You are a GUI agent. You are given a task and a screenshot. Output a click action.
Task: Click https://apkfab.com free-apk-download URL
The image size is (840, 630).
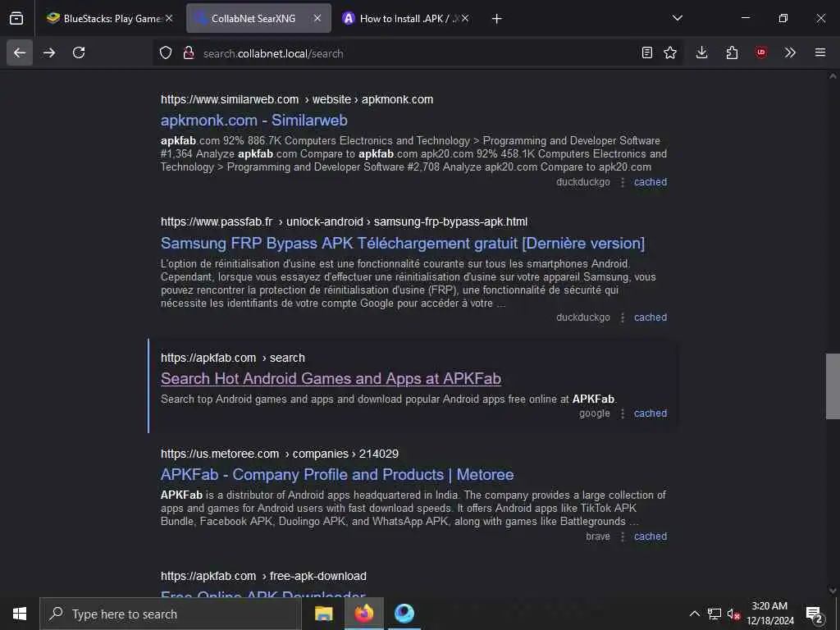click(x=263, y=576)
